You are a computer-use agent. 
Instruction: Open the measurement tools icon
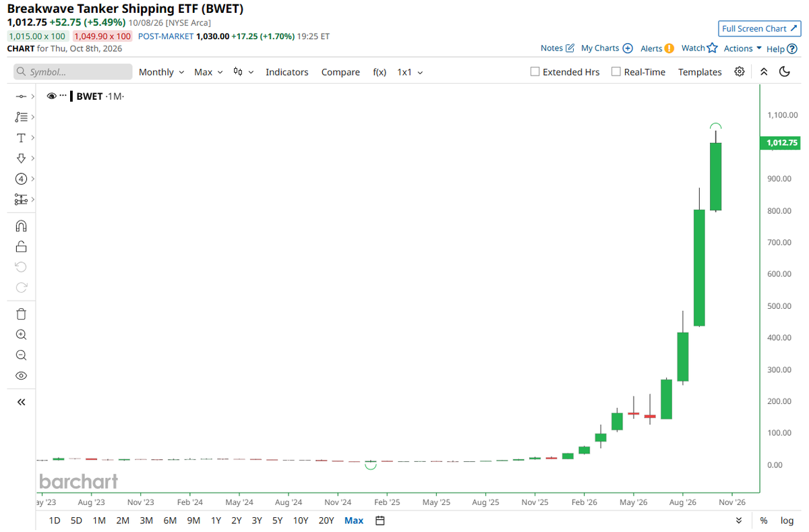[x=21, y=200]
